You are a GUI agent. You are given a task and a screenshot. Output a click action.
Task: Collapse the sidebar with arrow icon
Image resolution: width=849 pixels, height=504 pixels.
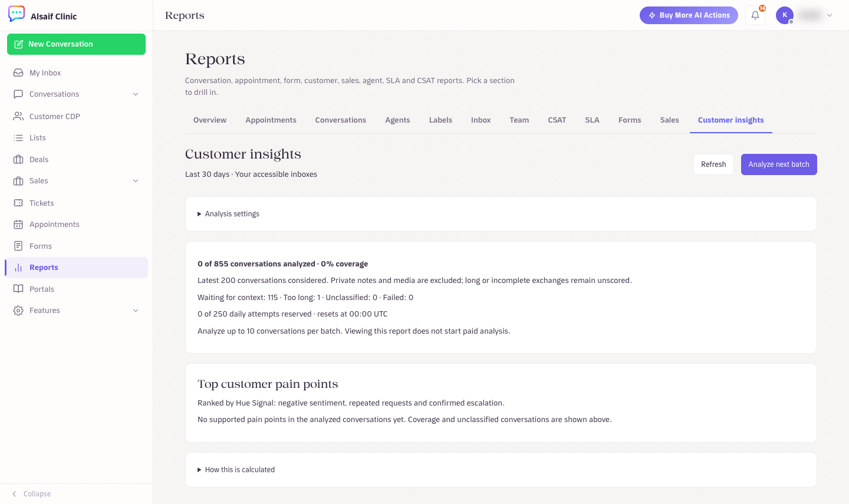[14, 494]
